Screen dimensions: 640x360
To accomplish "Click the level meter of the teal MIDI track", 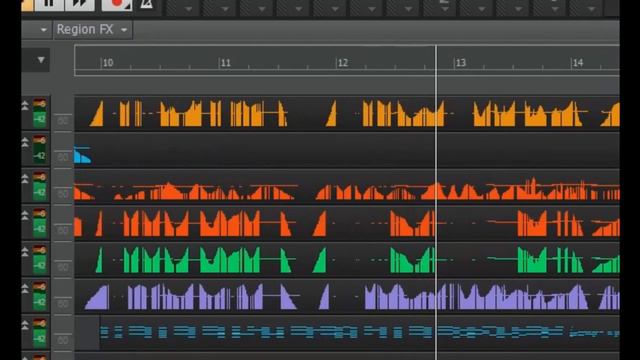I will coord(40,332).
